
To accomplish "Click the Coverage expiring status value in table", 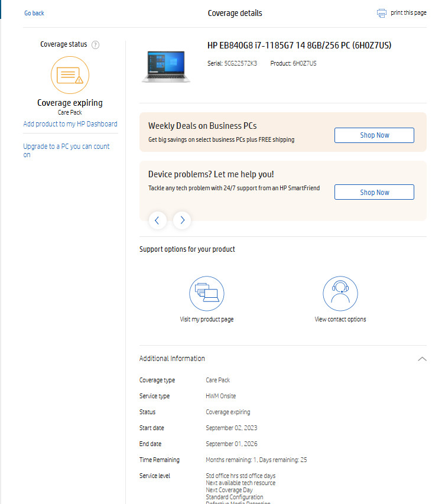I will click(x=228, y=412).
